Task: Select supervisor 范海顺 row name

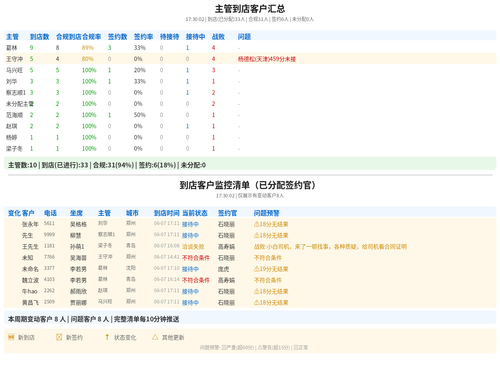Action: pyautogui.click(x=14, y=115)
